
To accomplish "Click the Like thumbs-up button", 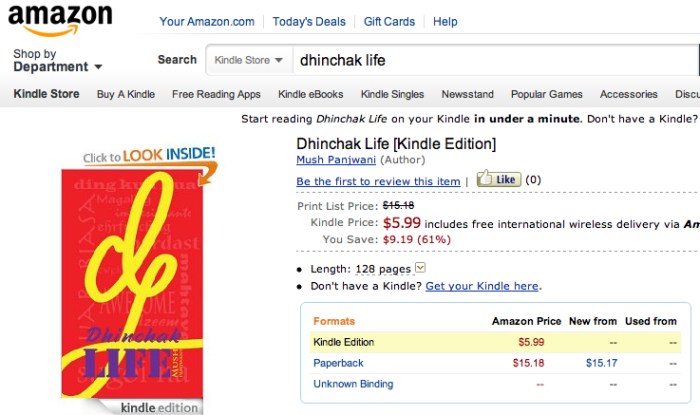I will pos(498,180).
